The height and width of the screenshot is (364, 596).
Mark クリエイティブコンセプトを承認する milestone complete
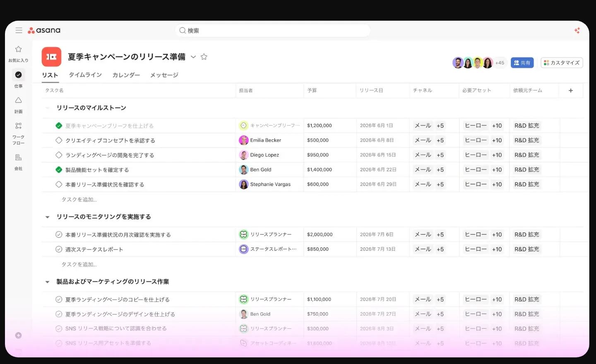[x=59, y=140]
